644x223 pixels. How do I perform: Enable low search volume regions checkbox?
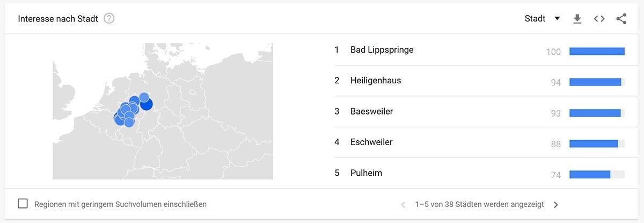23,204
